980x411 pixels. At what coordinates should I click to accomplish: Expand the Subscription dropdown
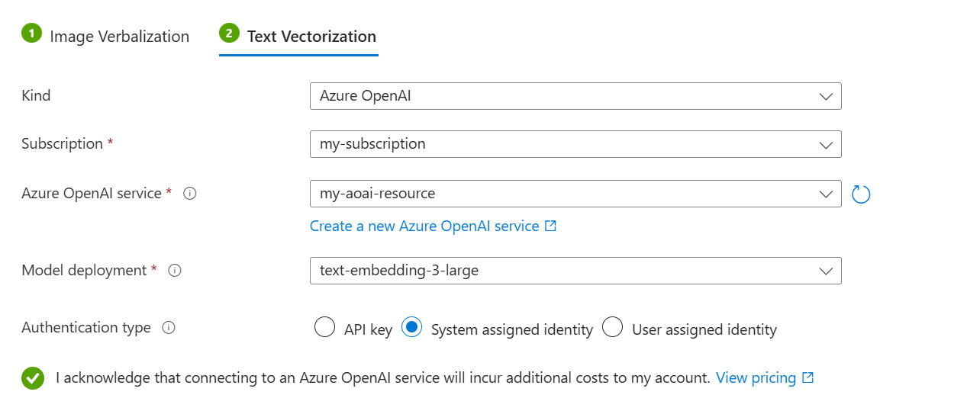[x=575, y=144]
